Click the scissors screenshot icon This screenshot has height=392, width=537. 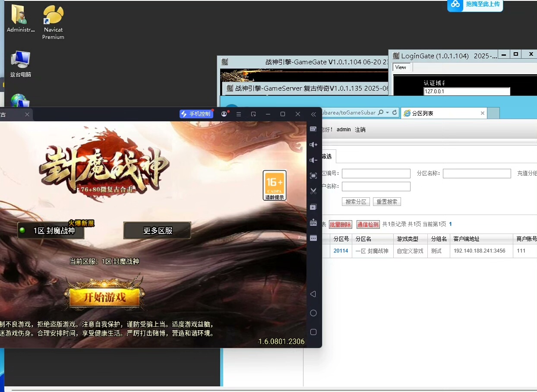click(x=313, y=191)
